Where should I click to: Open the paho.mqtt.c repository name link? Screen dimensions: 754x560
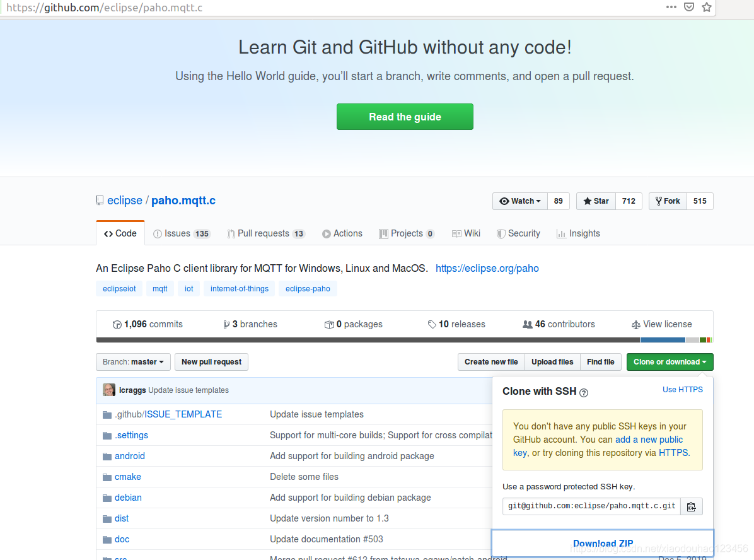(x=183, y=200)
